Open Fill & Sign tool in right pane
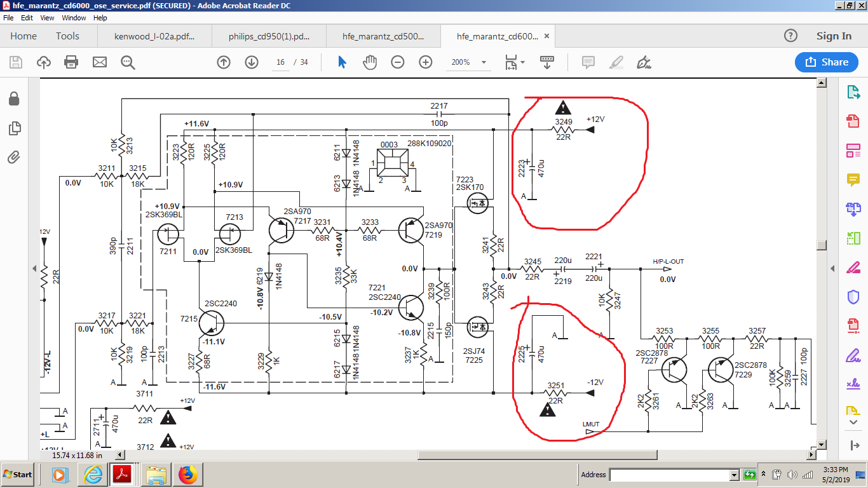 pyautogui.click(x=853, y=355)
